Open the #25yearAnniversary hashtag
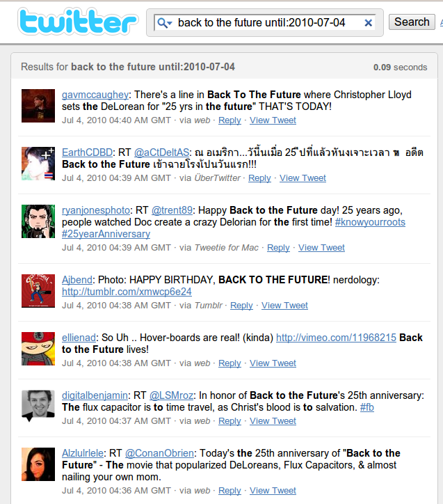This screenshot has width=443, height=504. [x=106, y=234]
